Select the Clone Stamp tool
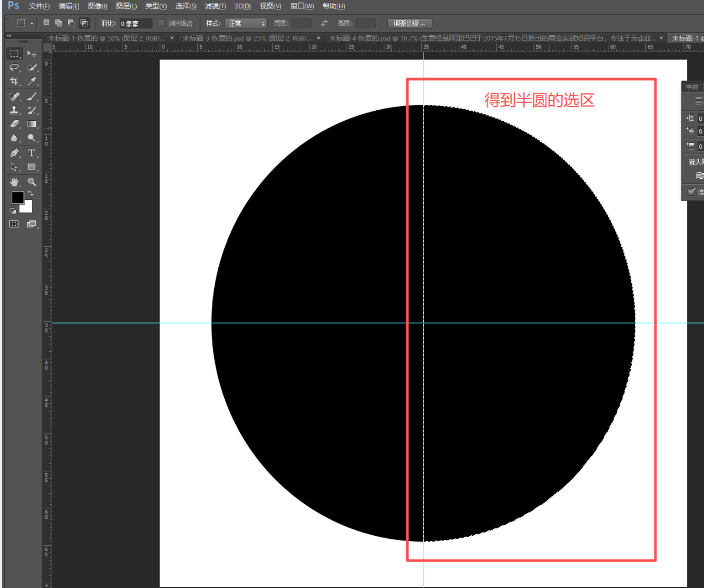 [15, 110]
